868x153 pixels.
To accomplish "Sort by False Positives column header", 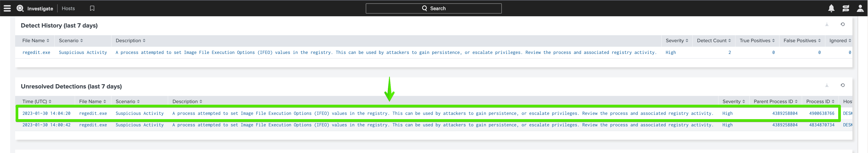I will (802, 41).
